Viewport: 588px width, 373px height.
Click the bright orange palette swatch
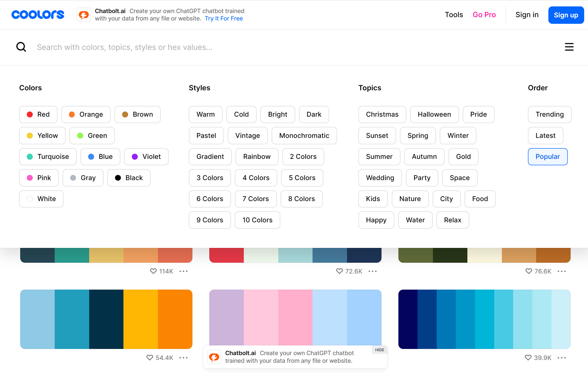click(175, 319)
